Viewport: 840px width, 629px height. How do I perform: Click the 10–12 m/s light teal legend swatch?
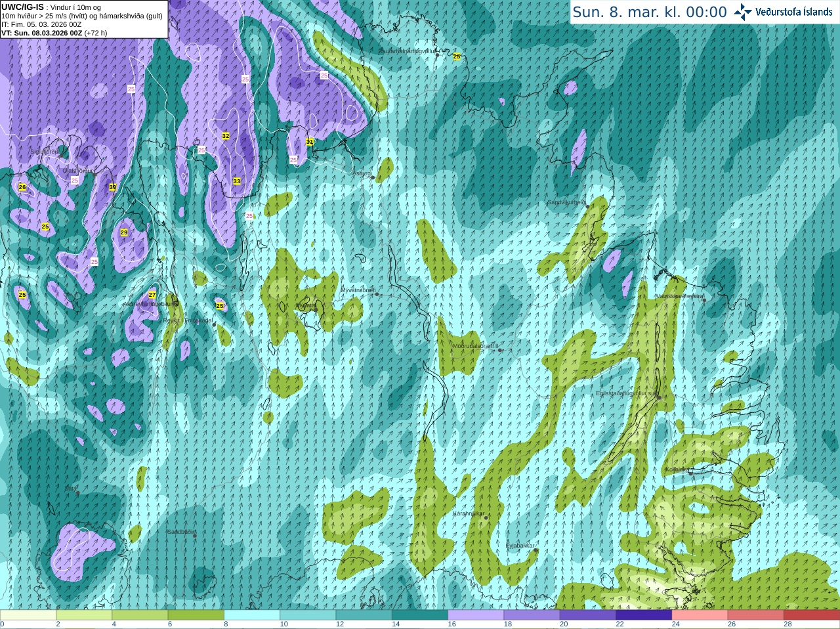coord(308,615)
